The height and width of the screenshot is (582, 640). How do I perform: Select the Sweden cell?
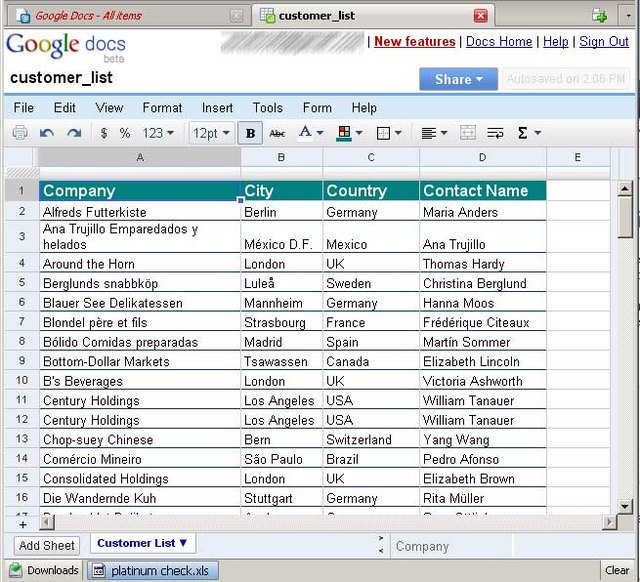(x=371, y=283)
